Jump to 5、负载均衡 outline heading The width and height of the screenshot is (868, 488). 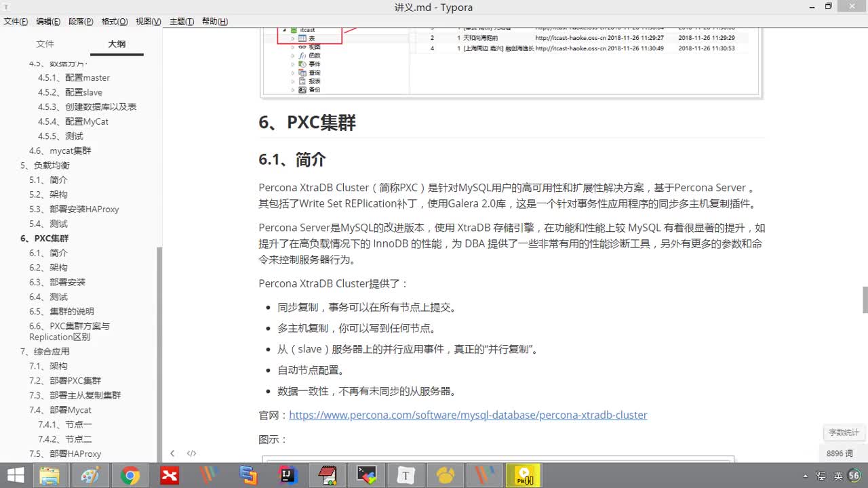coord(45,165)
